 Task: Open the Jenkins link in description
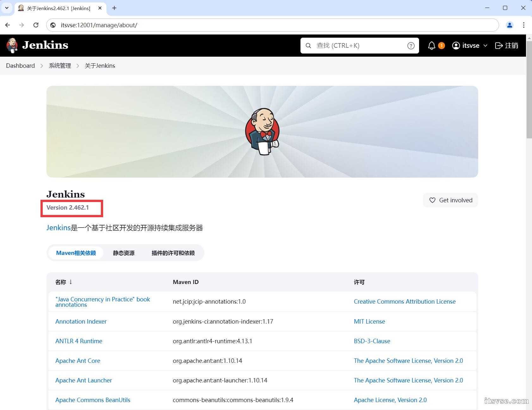point(59,228)
